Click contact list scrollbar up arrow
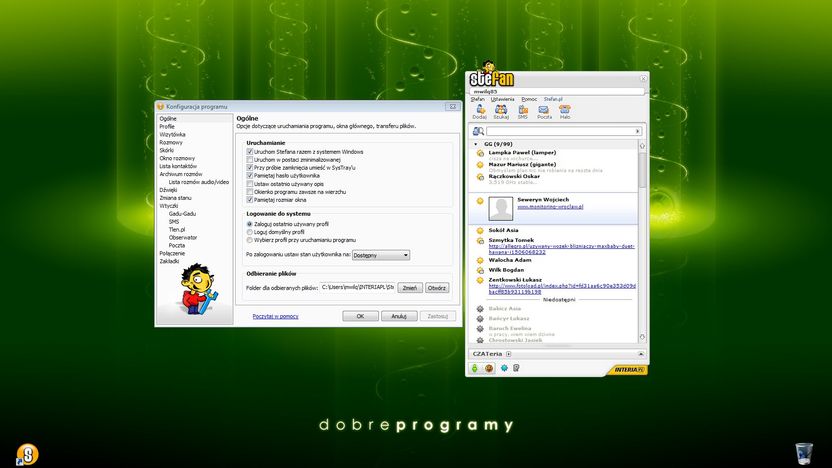 point(642,146)
